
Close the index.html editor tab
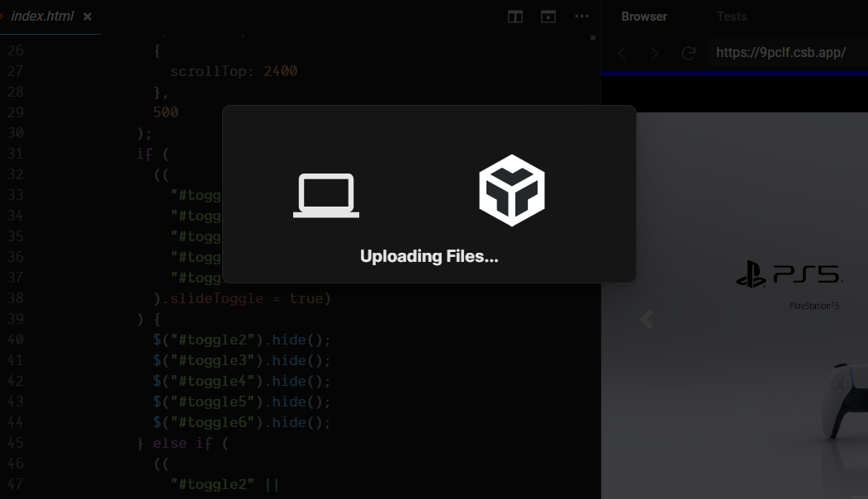88,17
